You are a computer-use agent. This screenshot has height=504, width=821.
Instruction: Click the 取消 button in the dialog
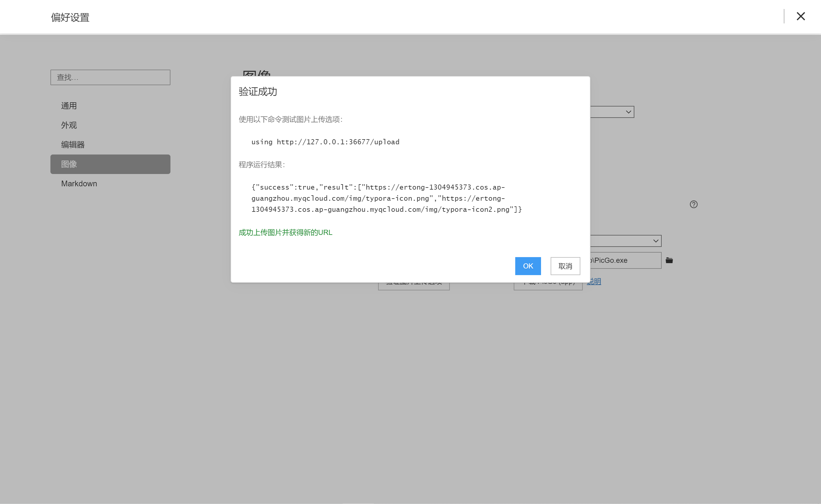point(565,266)
